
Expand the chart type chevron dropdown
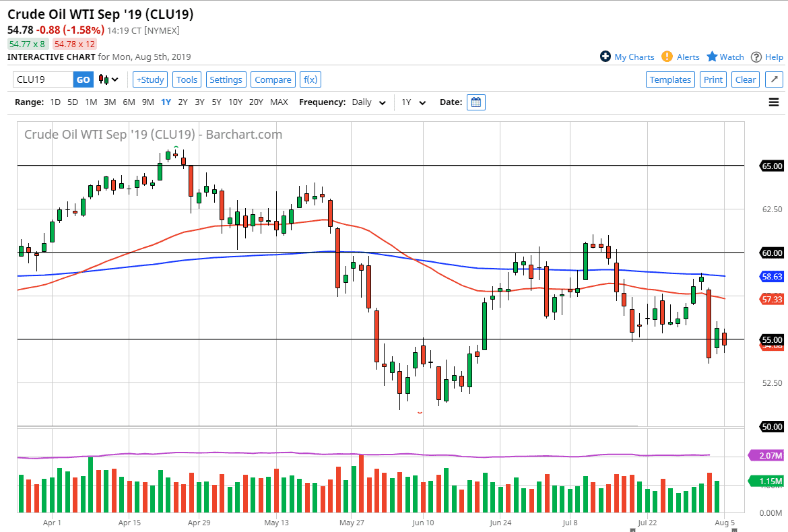pyautogui.click(x=113, y=79)
